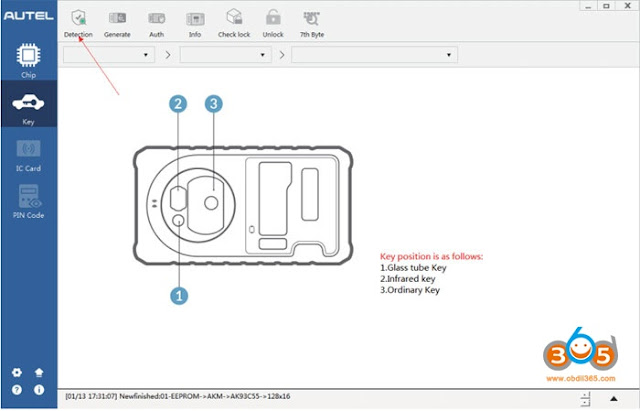Expand the third wide selection dropdown
The image size is (640, 411).
point(375,55)
